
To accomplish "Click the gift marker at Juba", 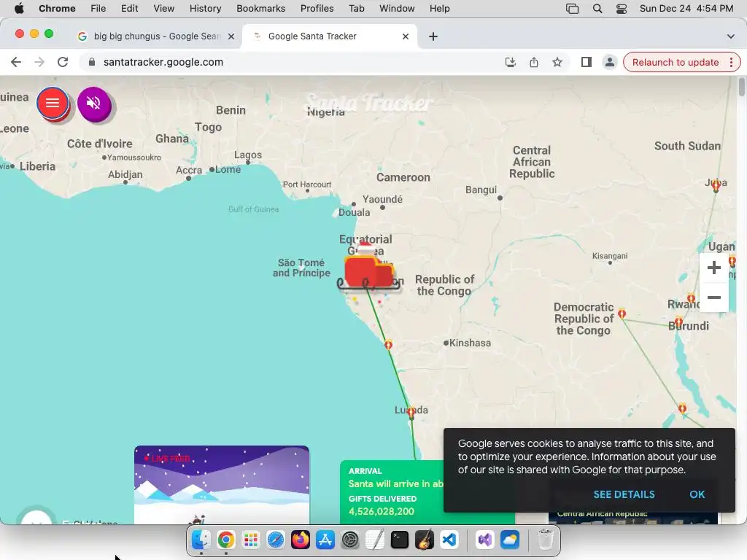I will tap(716, 186).
